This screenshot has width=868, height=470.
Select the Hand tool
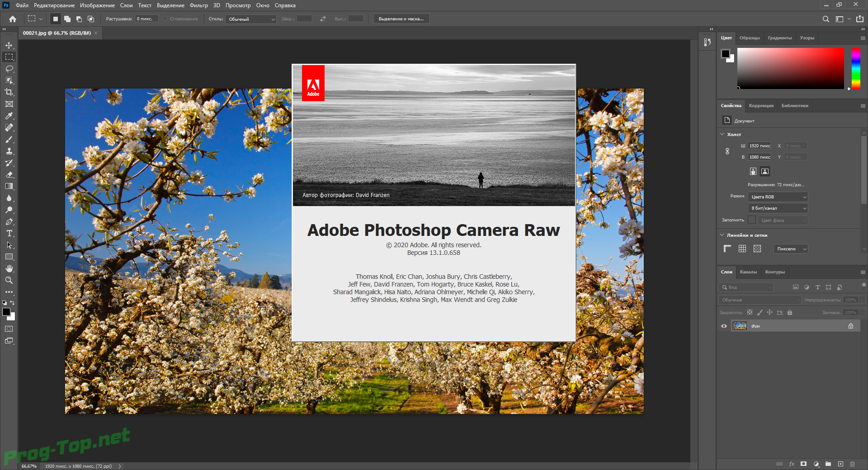[9, 268]
